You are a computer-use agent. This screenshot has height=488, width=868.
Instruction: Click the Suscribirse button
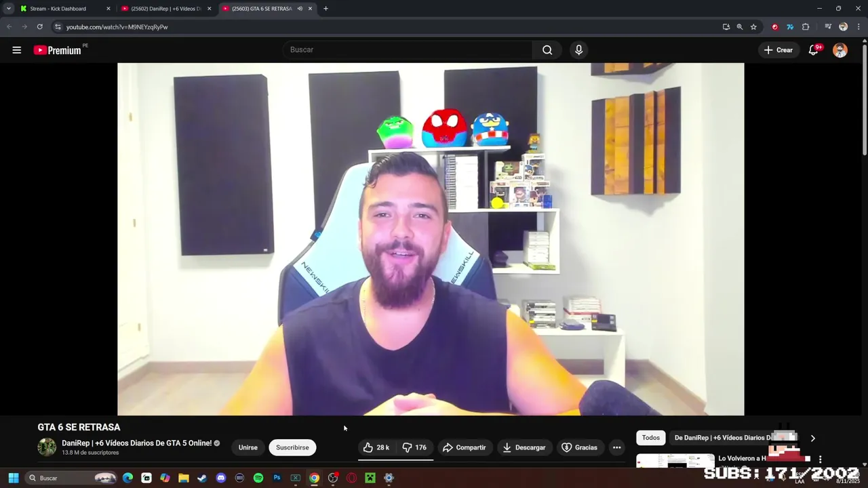click(292, 447)
